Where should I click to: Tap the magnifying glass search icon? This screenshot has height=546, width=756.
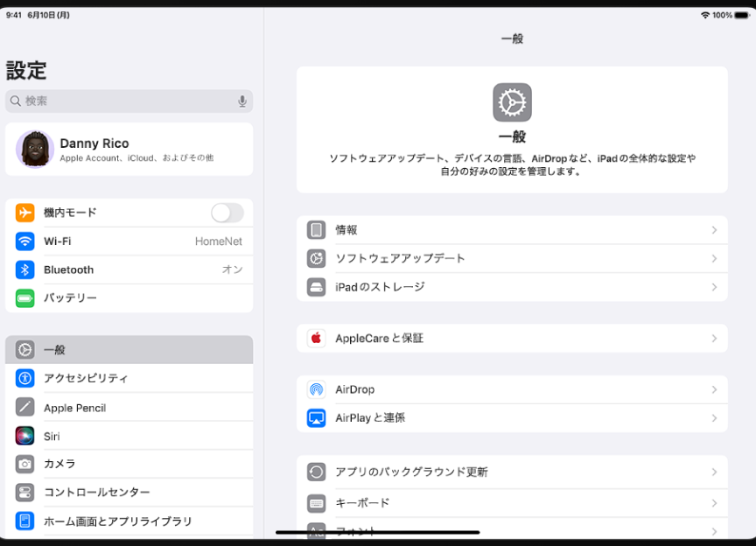click(x=16, y=101)
